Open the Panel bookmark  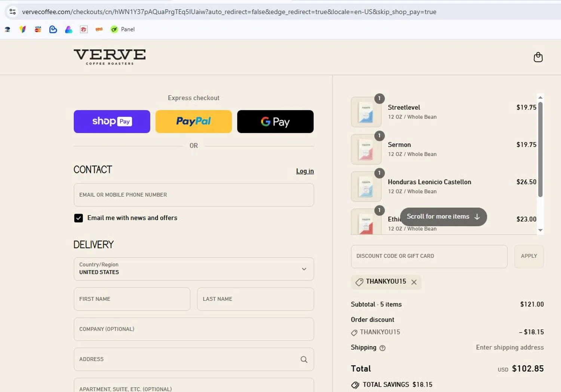[123, 29]
